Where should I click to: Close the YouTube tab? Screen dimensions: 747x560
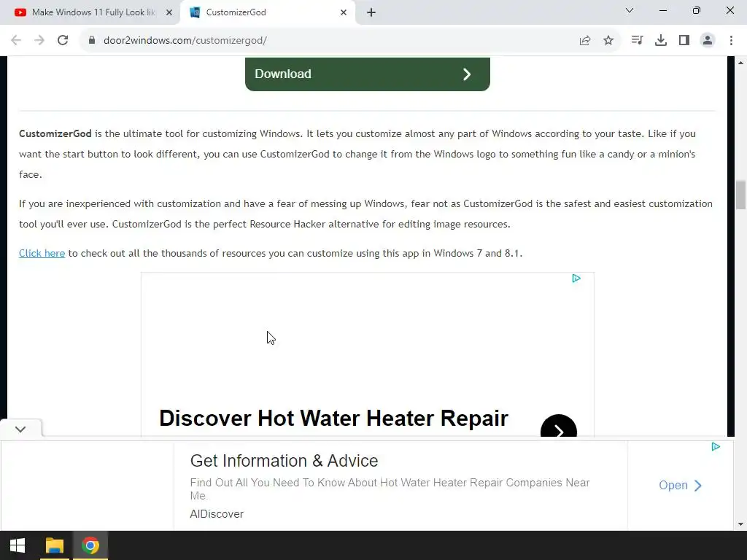coord(169,12)
